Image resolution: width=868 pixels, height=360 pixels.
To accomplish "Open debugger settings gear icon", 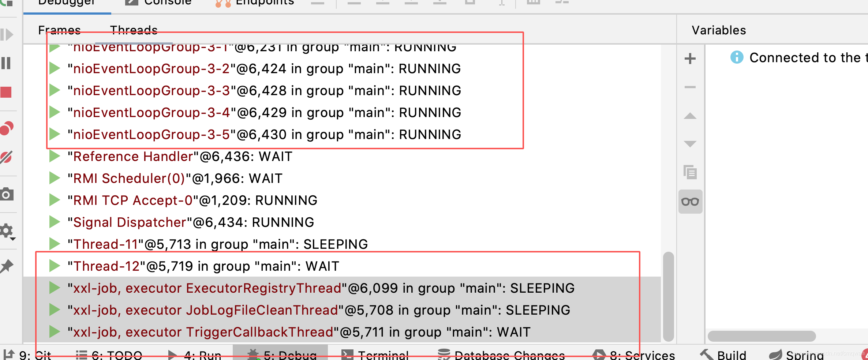I will [x=7, y=231].
